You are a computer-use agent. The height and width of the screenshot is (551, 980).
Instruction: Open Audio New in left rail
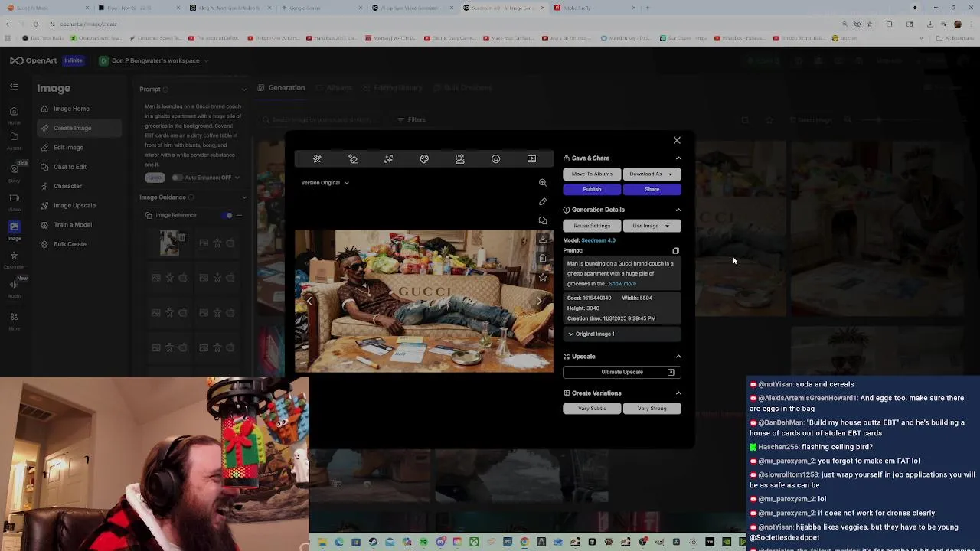tap(14, 287)
